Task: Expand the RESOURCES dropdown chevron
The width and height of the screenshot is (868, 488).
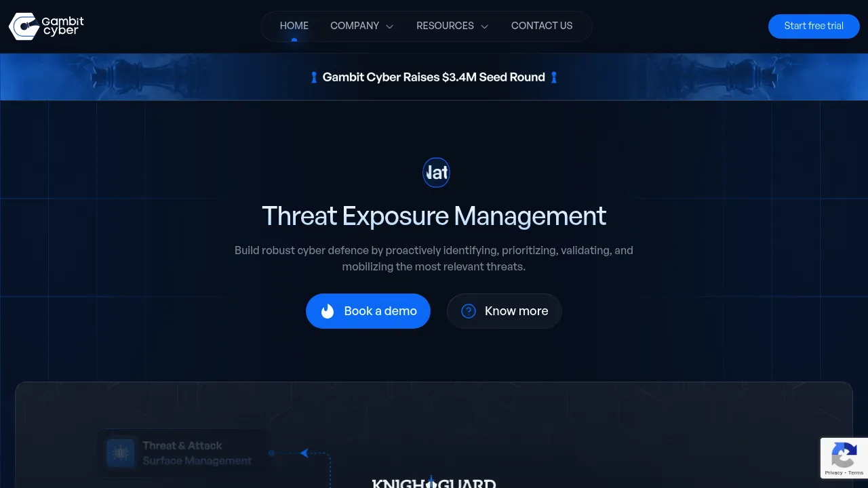Action: coord(484,26)
